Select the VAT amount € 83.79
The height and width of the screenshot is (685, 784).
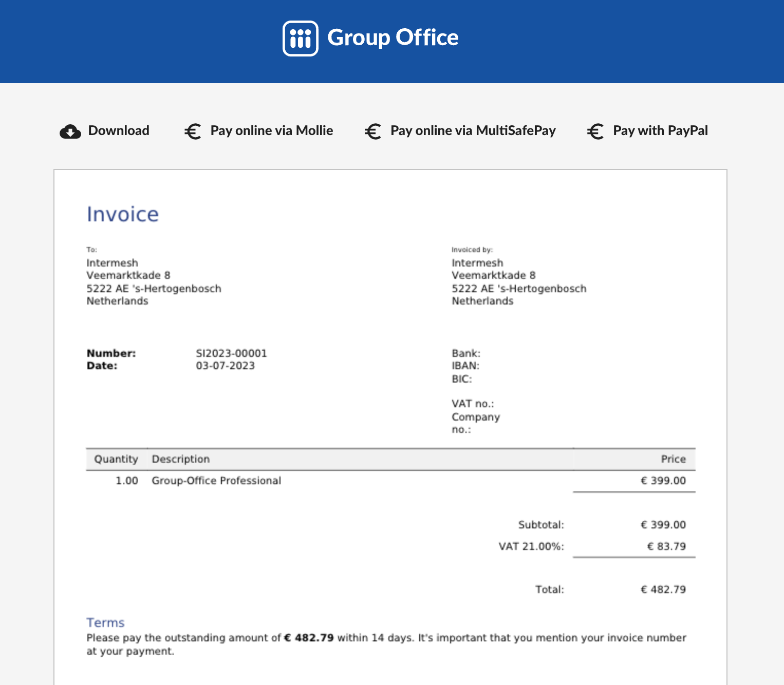click(x=666, y=546)
